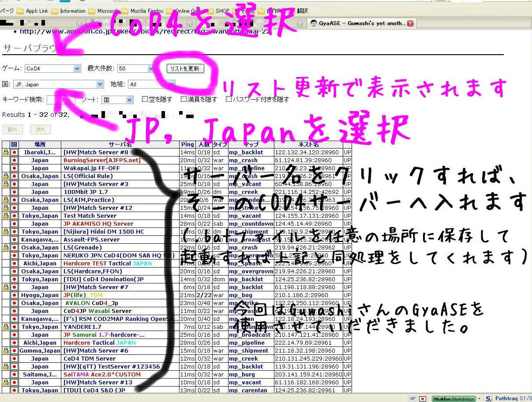Sort table by the マップ column header
The width and height of the screenshot is (532, 402).
251,145
